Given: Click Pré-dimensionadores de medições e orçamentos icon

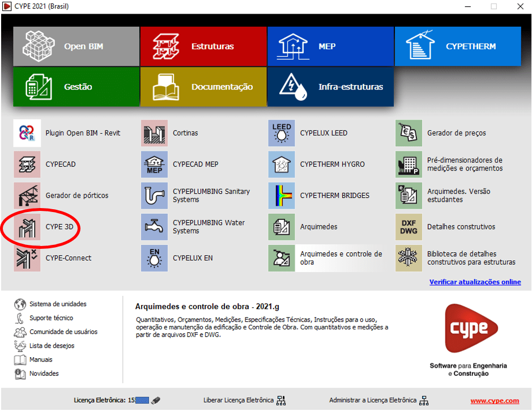Looking at the screenshot, I should coord(409,164).
